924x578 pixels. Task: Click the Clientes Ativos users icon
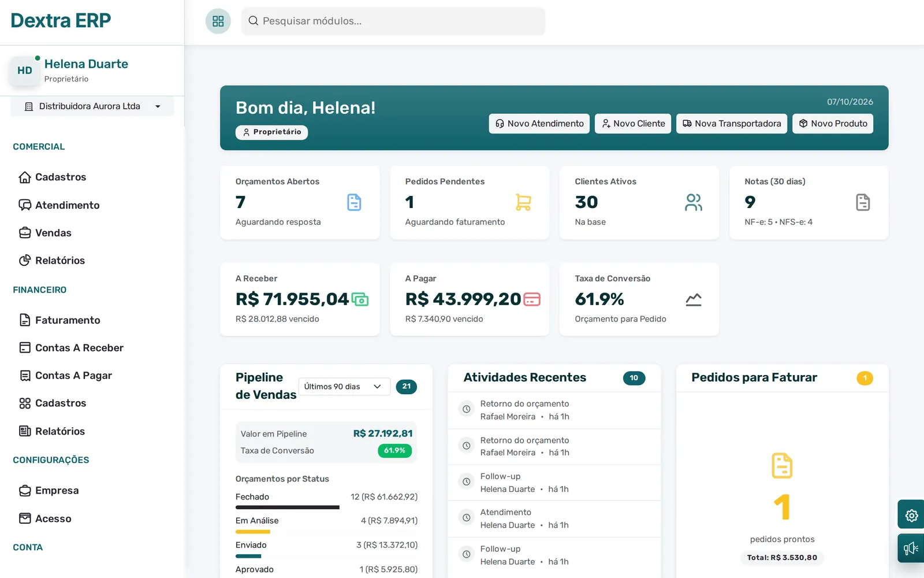point(694,202)
